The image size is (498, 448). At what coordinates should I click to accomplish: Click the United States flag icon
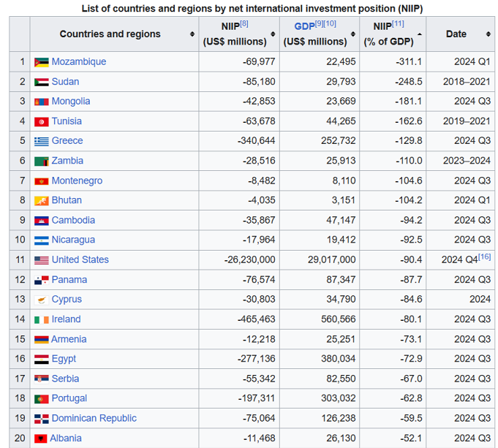point(41,260)
